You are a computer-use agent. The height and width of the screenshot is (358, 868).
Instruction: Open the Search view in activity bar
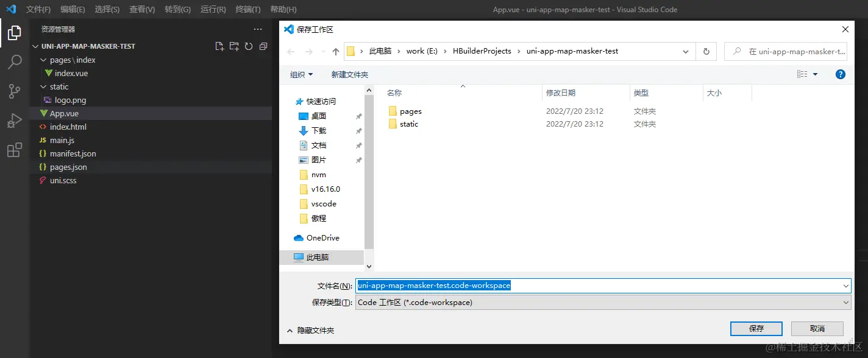15,62
